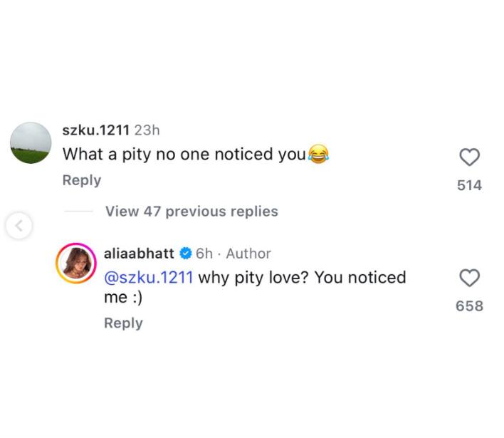This screenshot has width=504, height=438.
Task: Click the previous slide arrow button
Action: [19, 226]
